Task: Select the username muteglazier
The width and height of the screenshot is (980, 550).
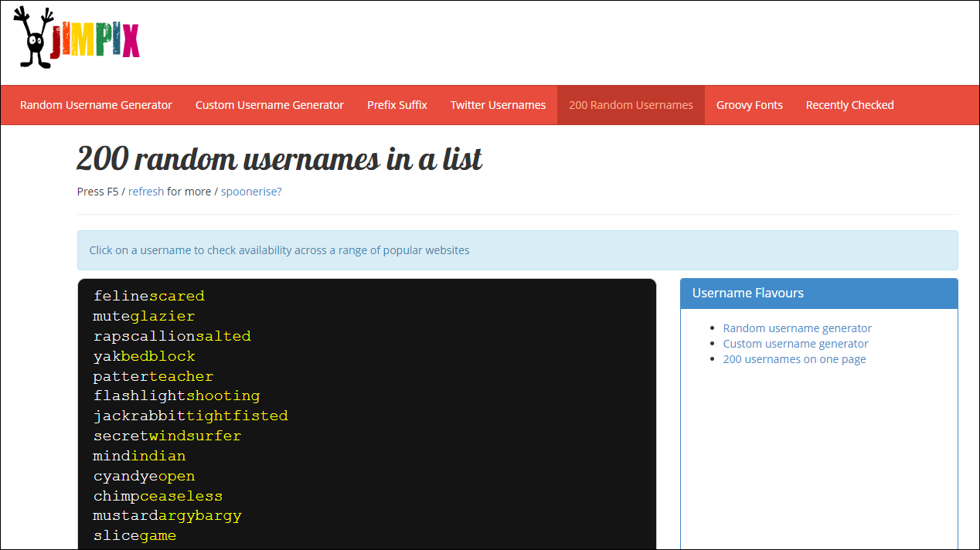Action: 144,316
